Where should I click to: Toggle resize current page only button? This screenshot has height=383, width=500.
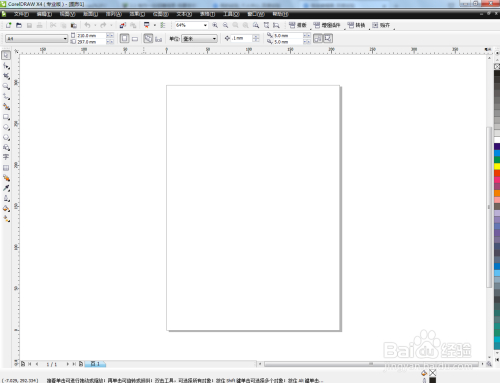click(158, 39)
